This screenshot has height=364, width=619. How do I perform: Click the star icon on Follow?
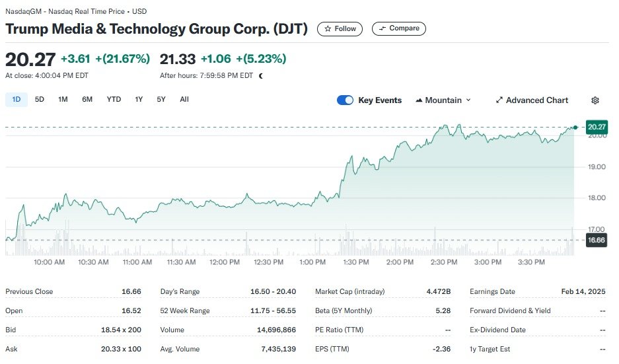coord(328,29)
